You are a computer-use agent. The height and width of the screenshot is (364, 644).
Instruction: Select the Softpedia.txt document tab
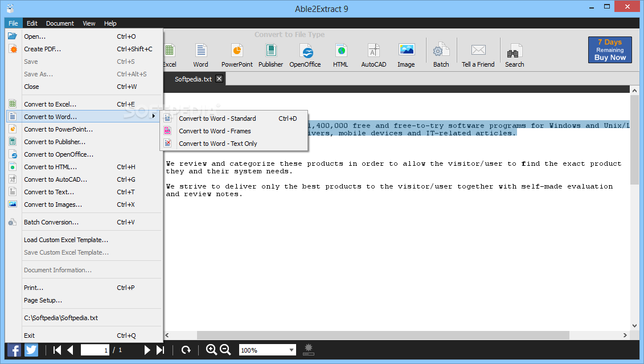coord(194,79)
